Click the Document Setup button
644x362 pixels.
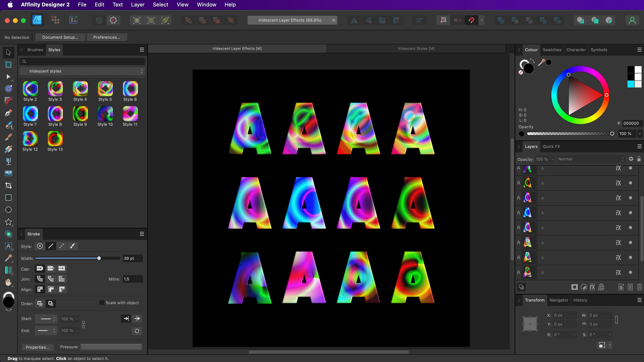[60, 37]
